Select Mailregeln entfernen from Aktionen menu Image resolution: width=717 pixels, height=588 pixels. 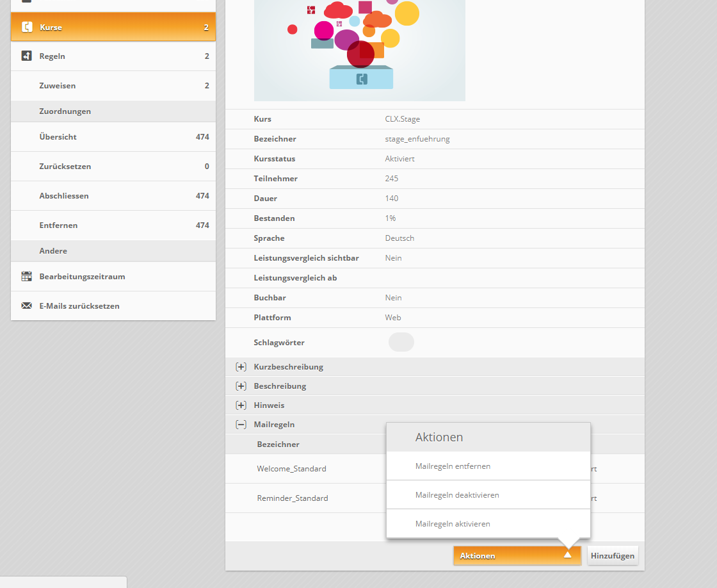[x=453, y=466]
